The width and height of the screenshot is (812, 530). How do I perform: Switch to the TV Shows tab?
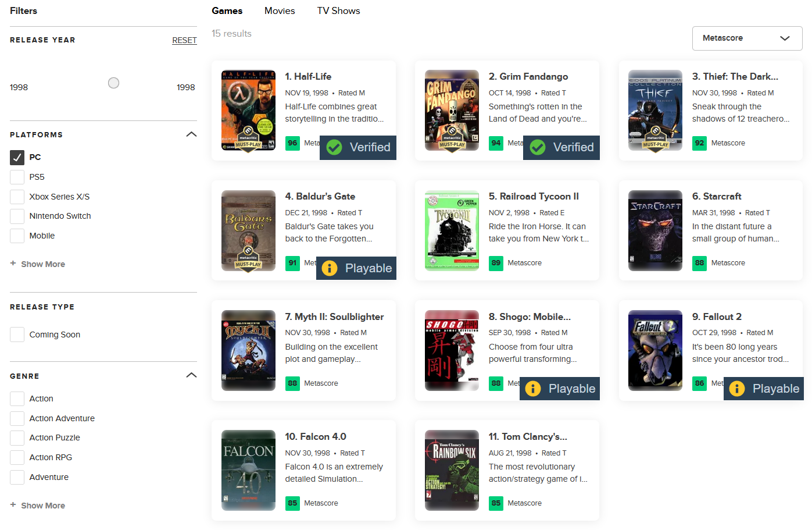tap(338, 10)
